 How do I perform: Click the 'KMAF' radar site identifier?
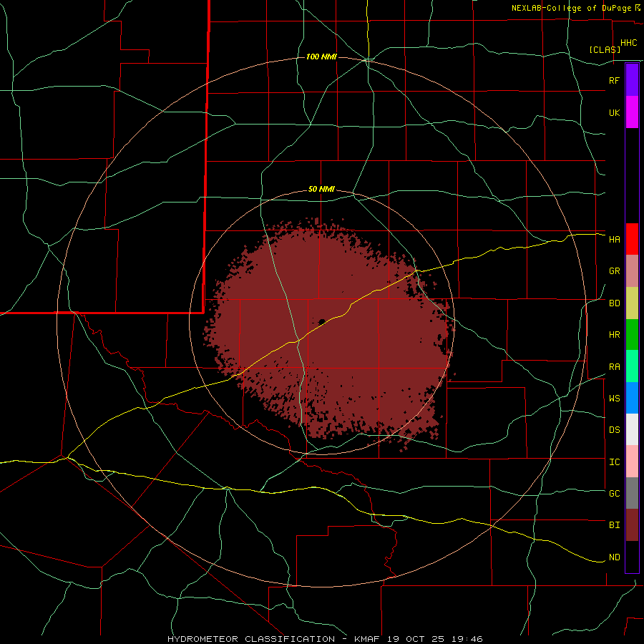tap(367, 639)
